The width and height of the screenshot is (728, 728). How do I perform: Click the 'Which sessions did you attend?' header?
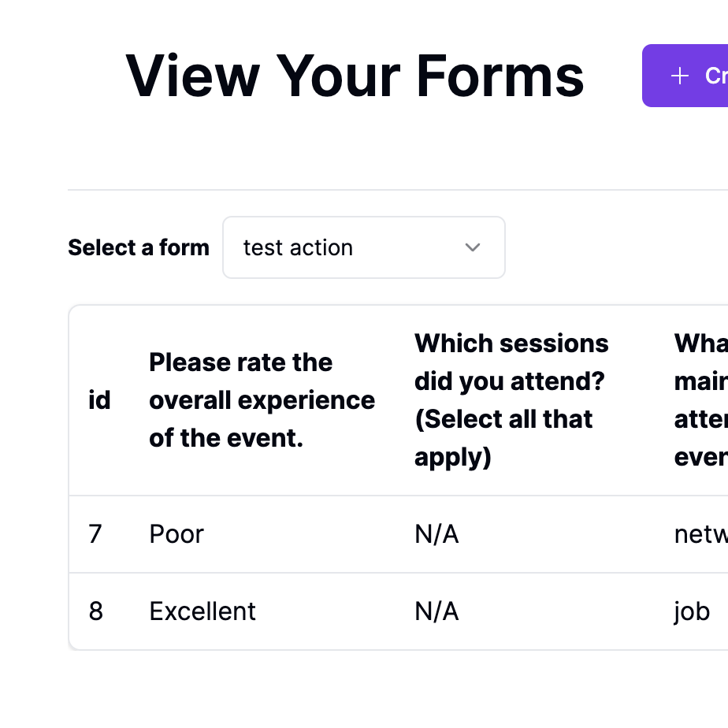pyautogui.click(x=511, y=399)
